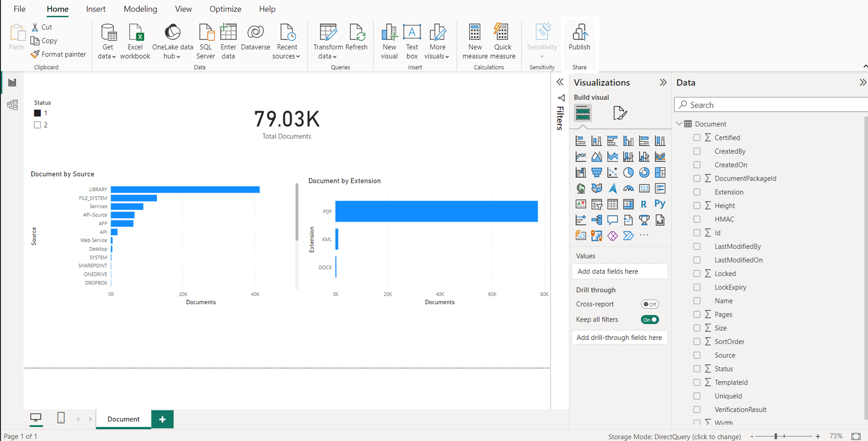Open the Format visual pencil tab
868x441 pixels.
(x=620, y=113)
